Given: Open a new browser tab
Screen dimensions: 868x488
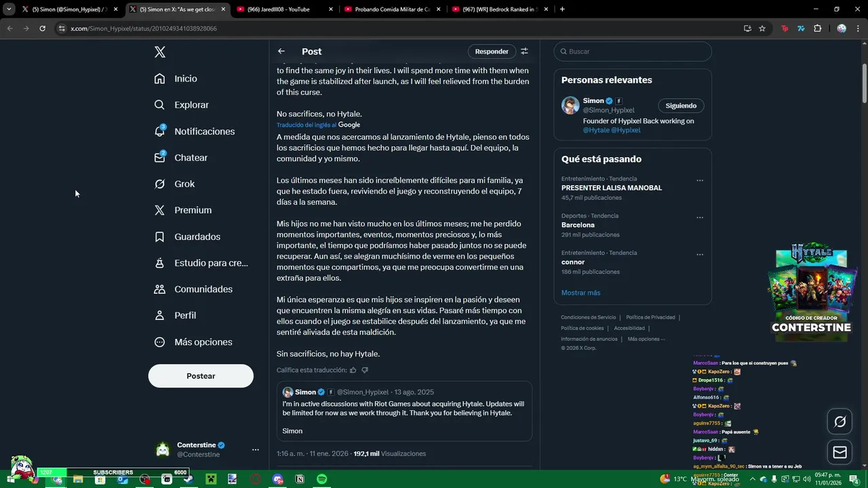Looking at the screenshot, I should 562,9.
